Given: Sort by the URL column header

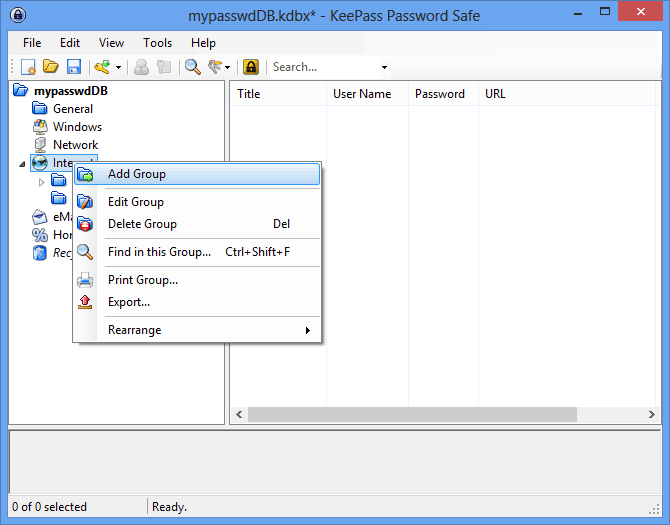Looking at the screenshot, I should (567, 94).
